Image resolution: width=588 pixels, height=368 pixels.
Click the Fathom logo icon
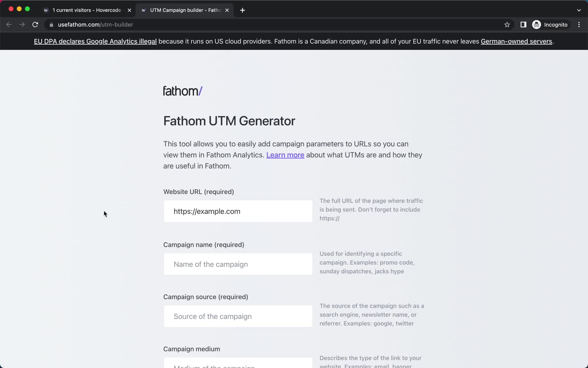[x=183, y=90]
